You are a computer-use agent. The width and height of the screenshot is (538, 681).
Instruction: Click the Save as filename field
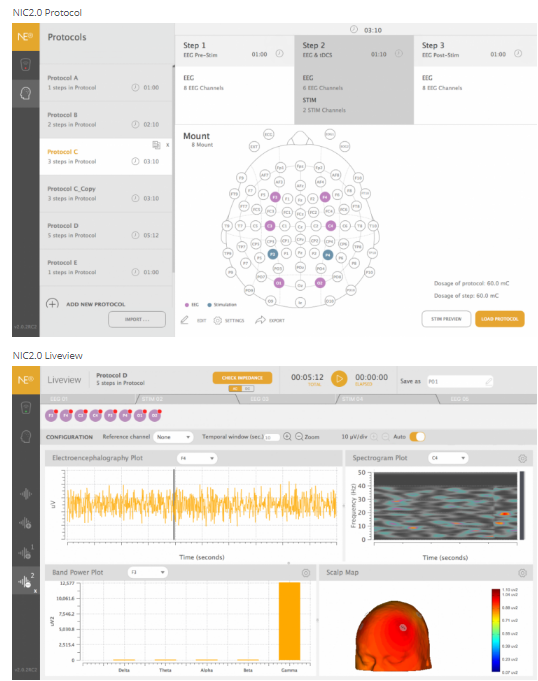click(x=460, y=381)
